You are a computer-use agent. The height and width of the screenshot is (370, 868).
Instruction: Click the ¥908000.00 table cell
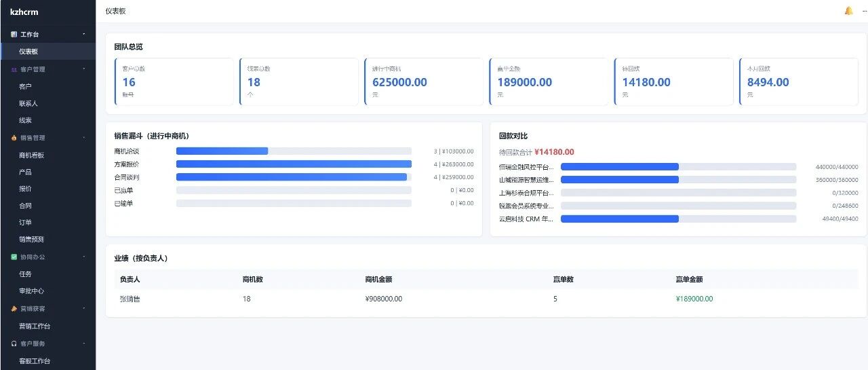pos(384,299)
